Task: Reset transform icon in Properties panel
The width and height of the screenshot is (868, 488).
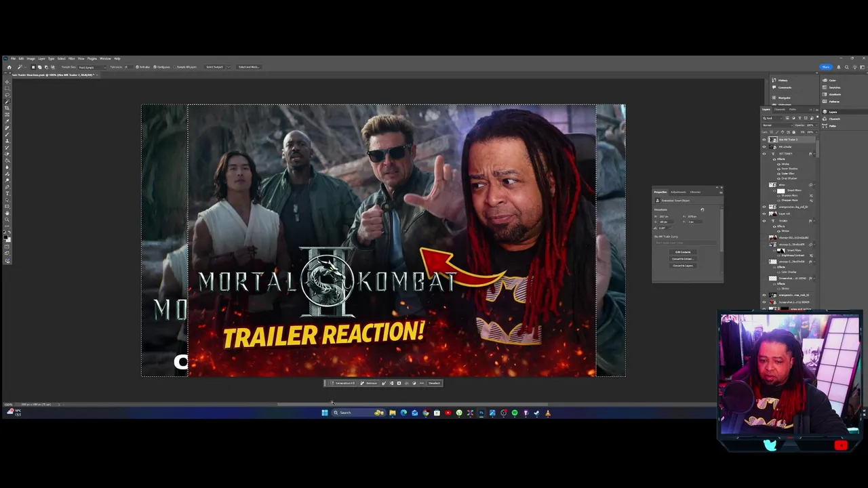Action: [703, 209]
